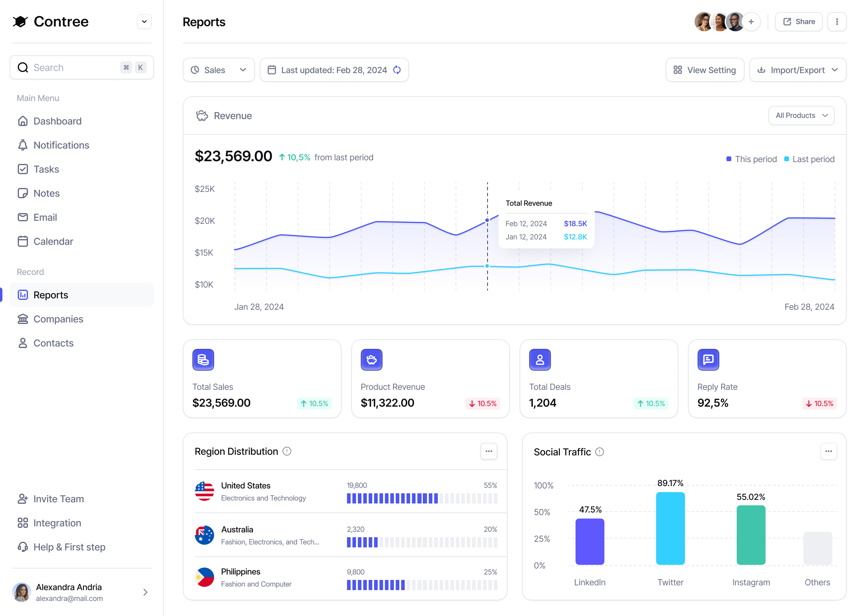This screenshot has width=866, height=616.
Task: Click the Region Distribution info icon
Action: [287, 451]
